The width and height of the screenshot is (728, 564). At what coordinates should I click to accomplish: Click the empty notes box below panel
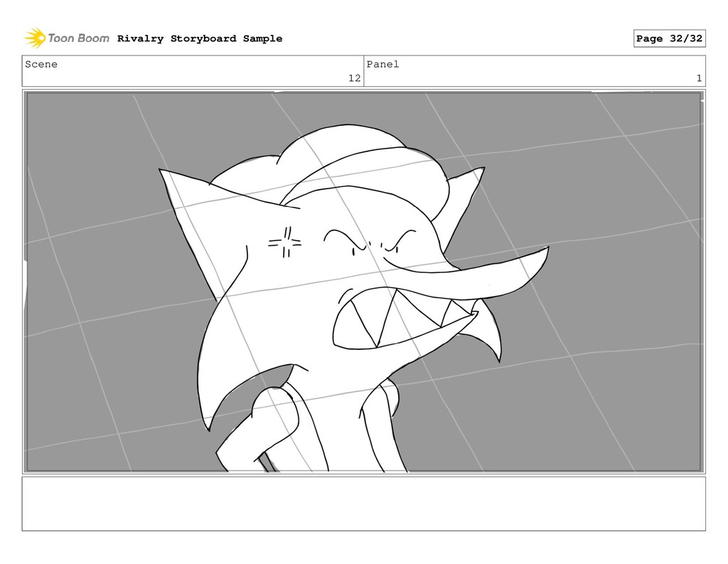[363, 504]
